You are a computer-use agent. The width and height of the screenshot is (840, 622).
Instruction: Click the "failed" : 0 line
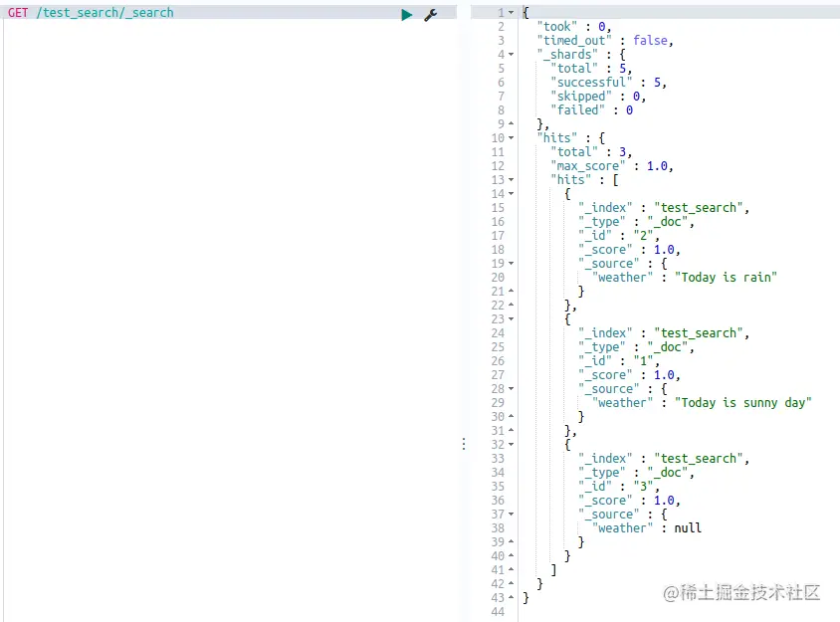pos(592,109)
